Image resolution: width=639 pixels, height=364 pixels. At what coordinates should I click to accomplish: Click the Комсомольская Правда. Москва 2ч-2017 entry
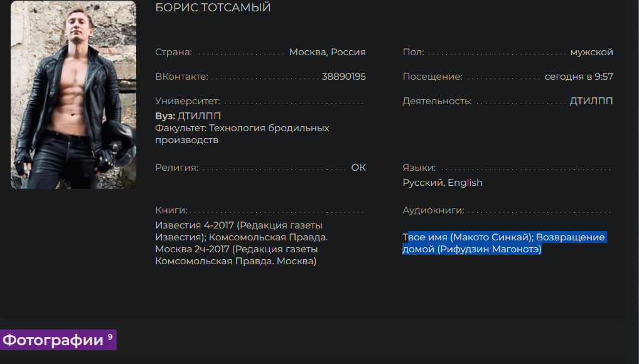(x=242, y=249)
